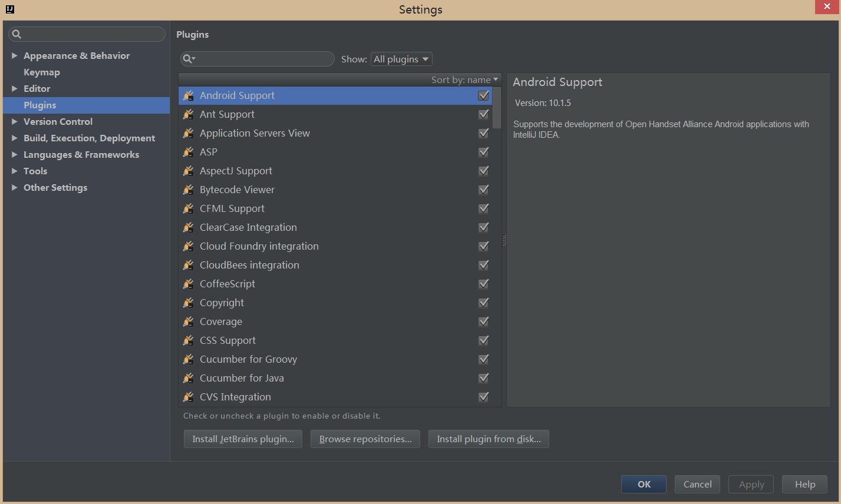Viewport: 841px width, 504px height.
Task: Click the CSS Support plugin icon
Action: tap(189, 340)
